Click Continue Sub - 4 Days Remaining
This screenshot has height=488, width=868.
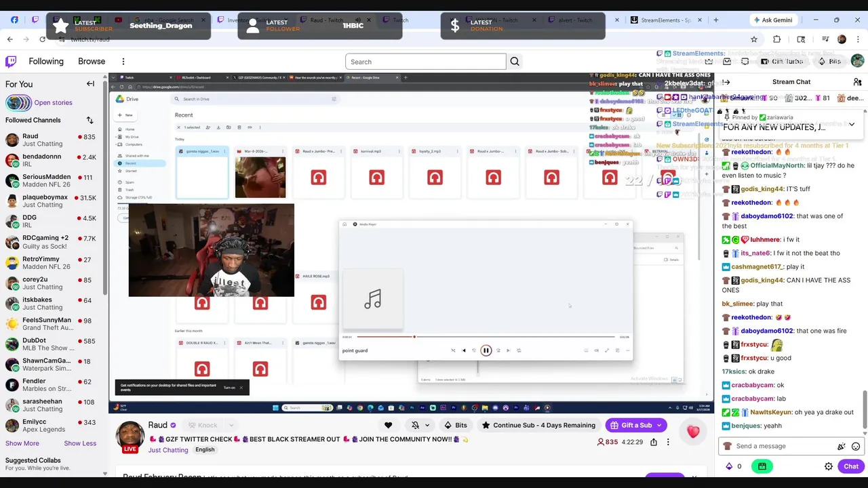coord(538,425)
